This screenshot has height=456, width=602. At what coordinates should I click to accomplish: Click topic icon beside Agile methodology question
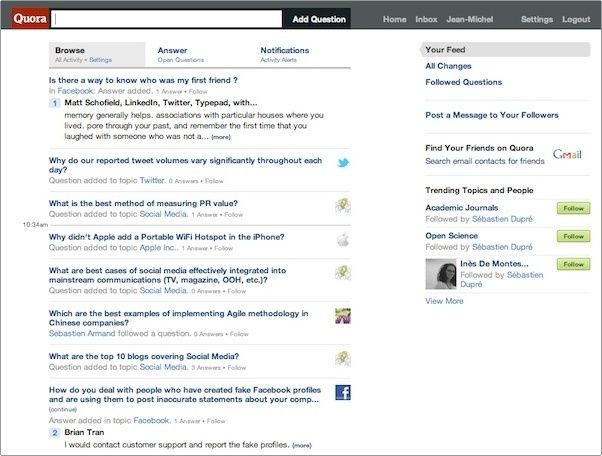(343, 316)
